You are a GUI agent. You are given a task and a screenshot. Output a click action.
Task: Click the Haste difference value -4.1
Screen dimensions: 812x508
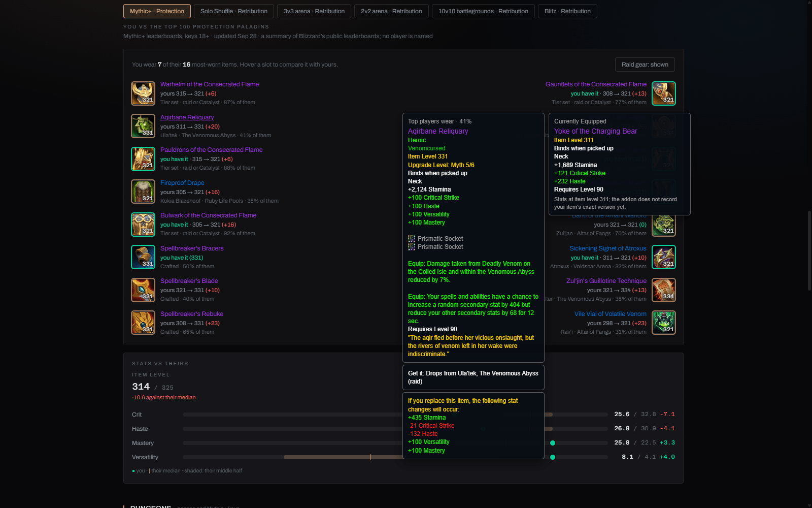668,429
